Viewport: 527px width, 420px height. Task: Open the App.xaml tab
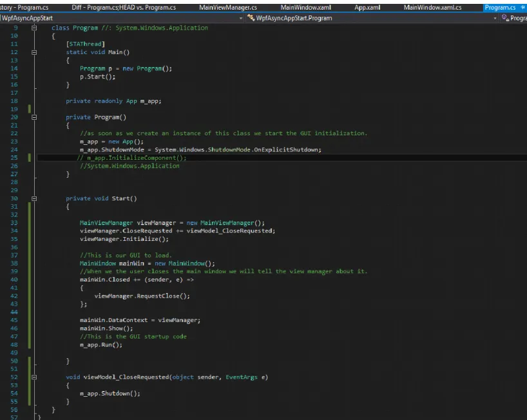pyautogui.click(x=367, y=7)
